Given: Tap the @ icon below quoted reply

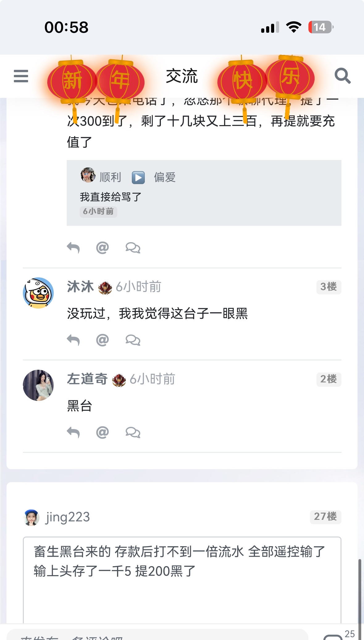Looking at the screenshot, I should [x=103, y=248].
